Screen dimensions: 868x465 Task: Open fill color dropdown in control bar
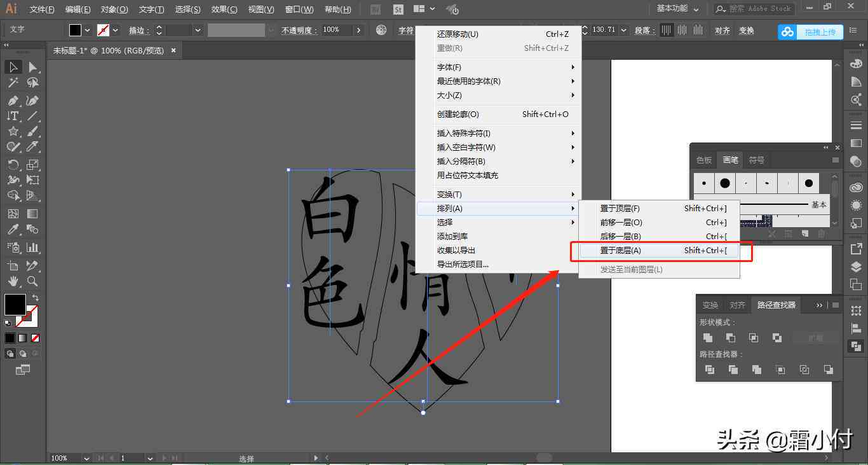click(x=87, y=30)
